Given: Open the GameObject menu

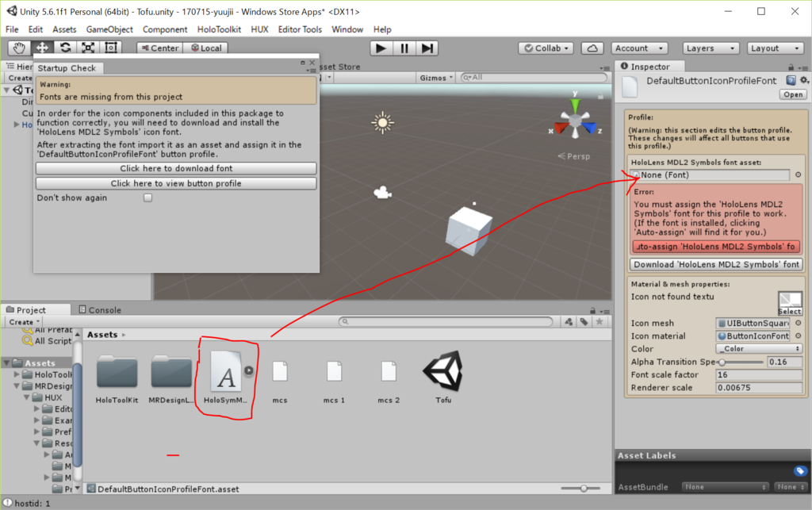Looking at the screenshot, I should pyautogui.click(x=109, y=29).
